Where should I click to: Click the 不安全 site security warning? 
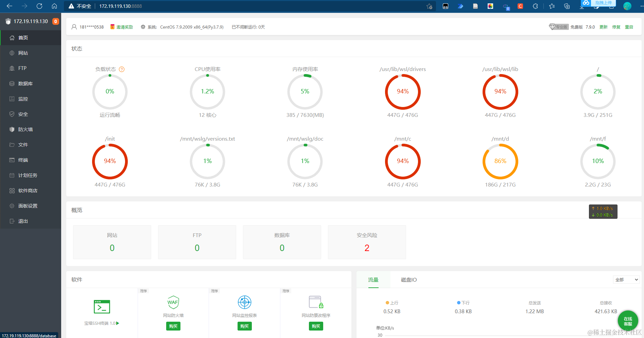(80, 6)
